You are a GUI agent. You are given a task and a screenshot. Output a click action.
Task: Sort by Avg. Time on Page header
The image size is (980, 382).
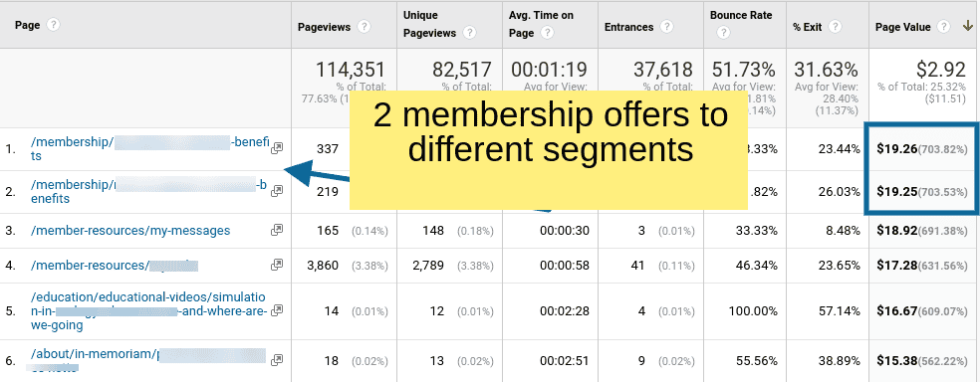[x=541, y=24]
